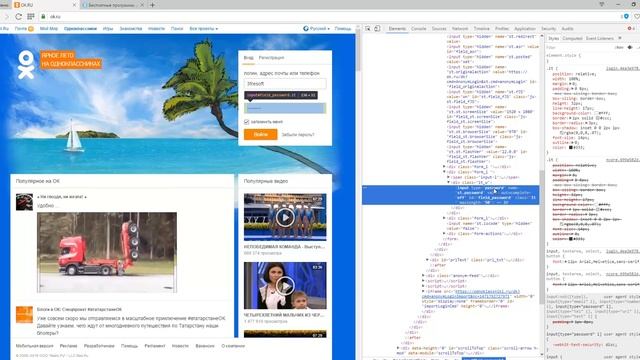This screenshot has height=360, width=640.
Task: Select the highlighted input type password line
Action: pyautogui.click(x=450, y=195)
